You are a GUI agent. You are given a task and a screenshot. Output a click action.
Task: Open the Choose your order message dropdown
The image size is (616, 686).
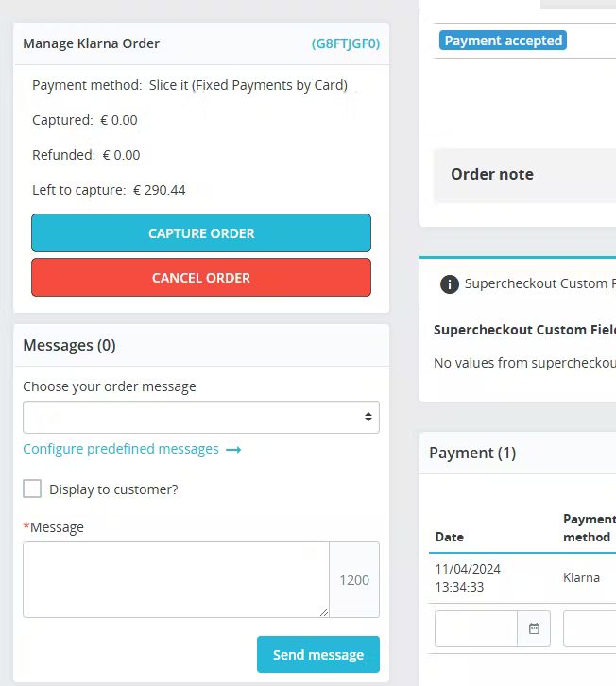[201, 417]
